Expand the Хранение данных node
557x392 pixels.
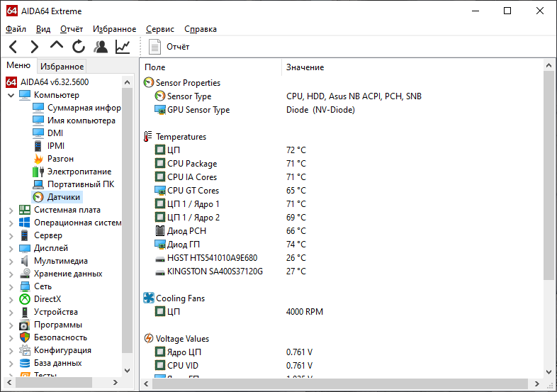[x=11, y=274]
